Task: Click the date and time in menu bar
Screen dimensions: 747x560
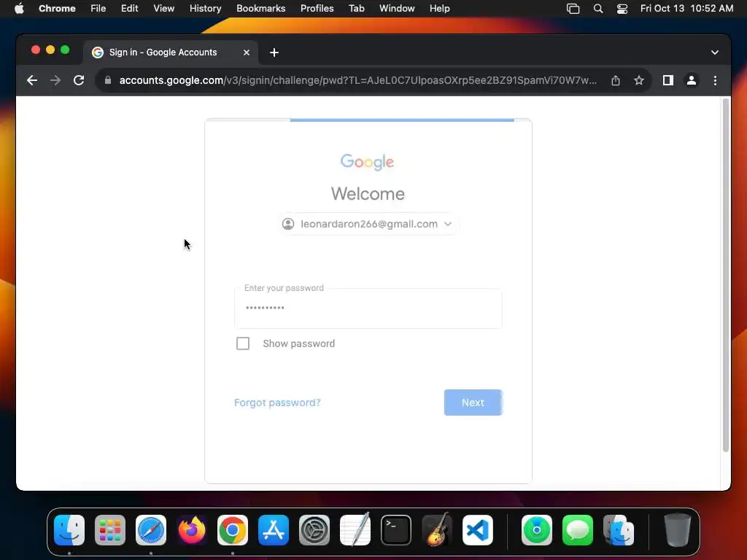Action: click(x=686, y=8)
